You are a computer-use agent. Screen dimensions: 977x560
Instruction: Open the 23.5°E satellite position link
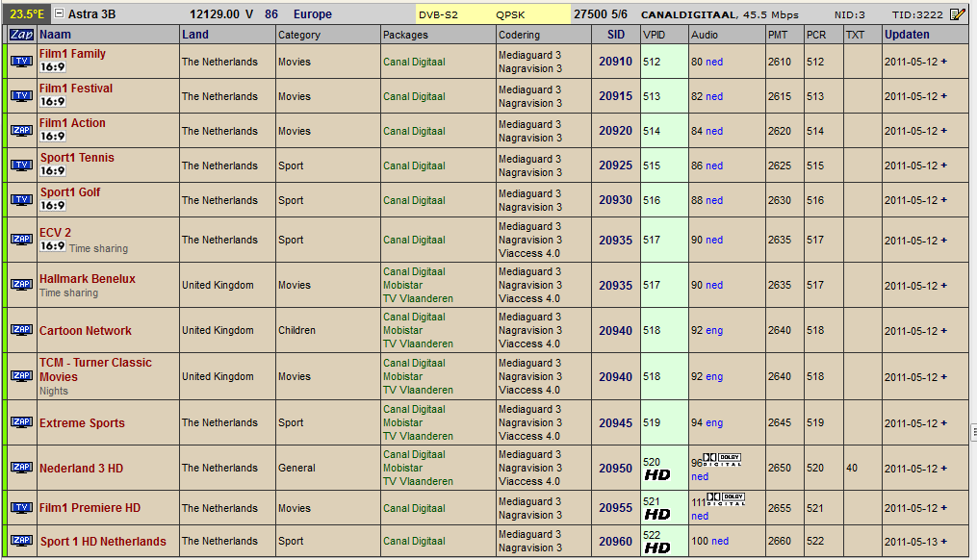[27, 13]
